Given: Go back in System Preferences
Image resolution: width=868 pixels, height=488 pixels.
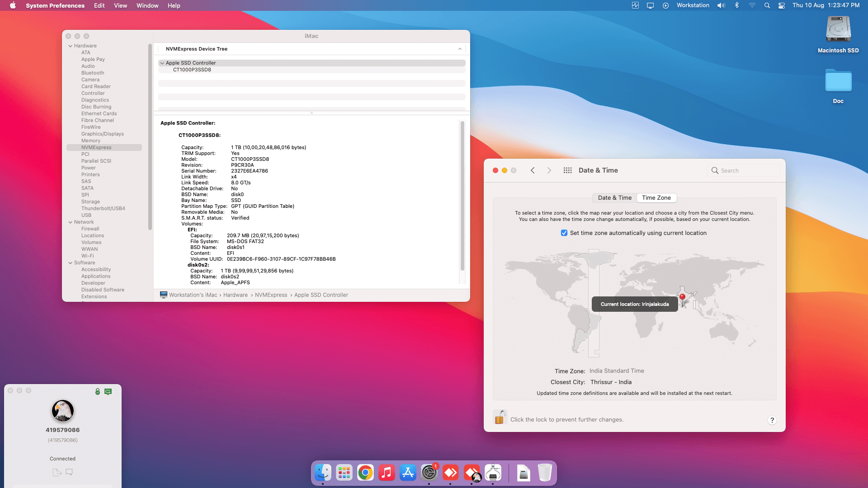Looking at the screenshot, I should 533,170.
